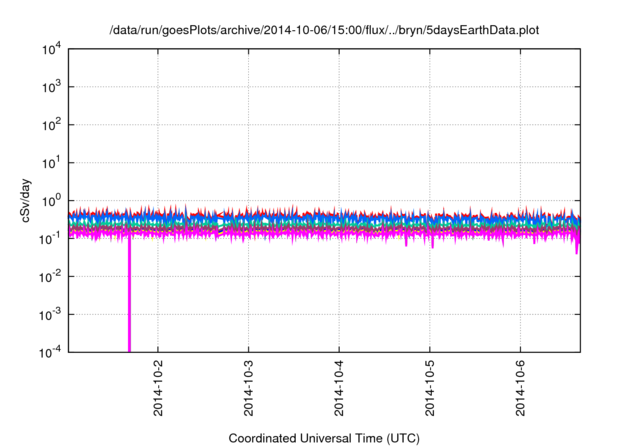
Task: Click the Coordinated Universal Time (UTC) axis label
Action: tap(324, 438)
